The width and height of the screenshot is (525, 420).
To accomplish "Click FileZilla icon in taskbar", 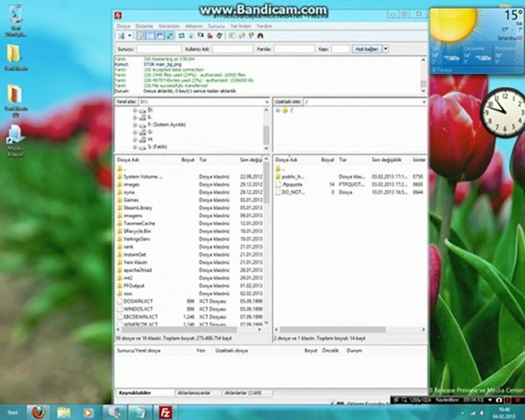I will [165, 412].
